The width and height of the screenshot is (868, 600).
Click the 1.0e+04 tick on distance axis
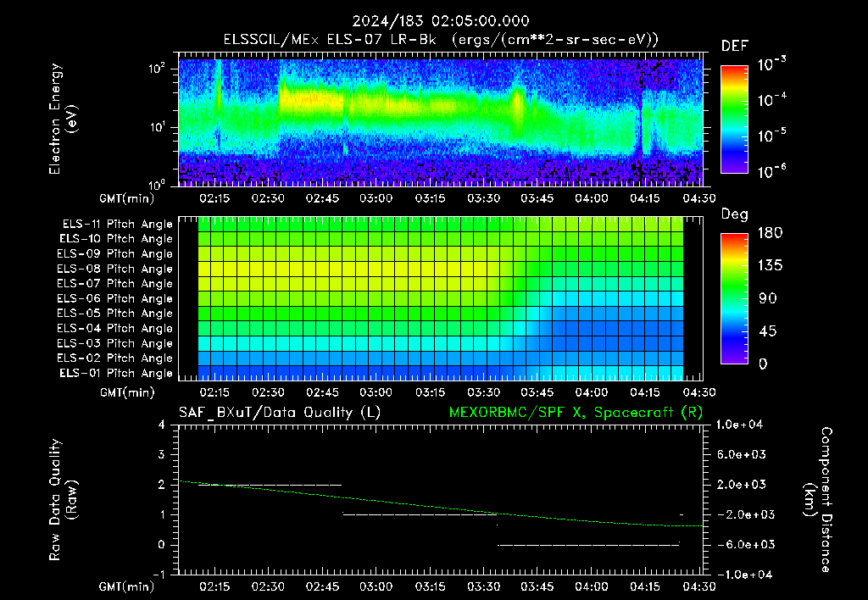(739, 425)
